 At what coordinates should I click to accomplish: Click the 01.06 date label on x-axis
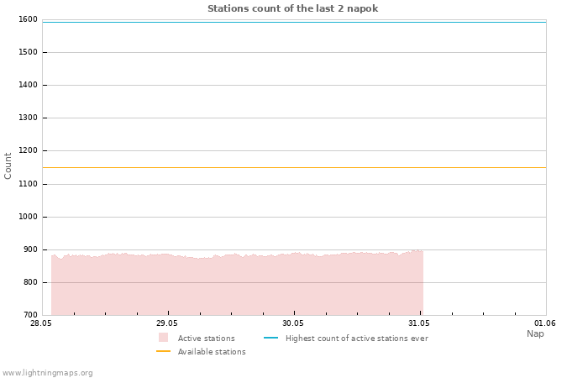(545, 323)
